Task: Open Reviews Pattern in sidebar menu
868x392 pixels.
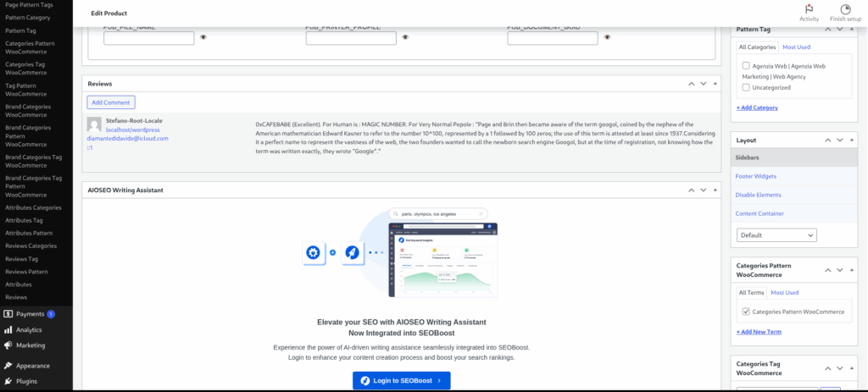Action: pyautogui.click(x=26, y=272)
